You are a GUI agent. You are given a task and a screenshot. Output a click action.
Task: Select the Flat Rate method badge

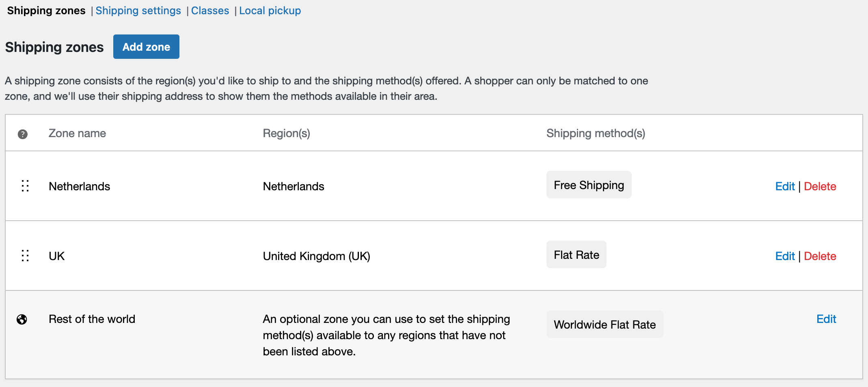[576, 254]
